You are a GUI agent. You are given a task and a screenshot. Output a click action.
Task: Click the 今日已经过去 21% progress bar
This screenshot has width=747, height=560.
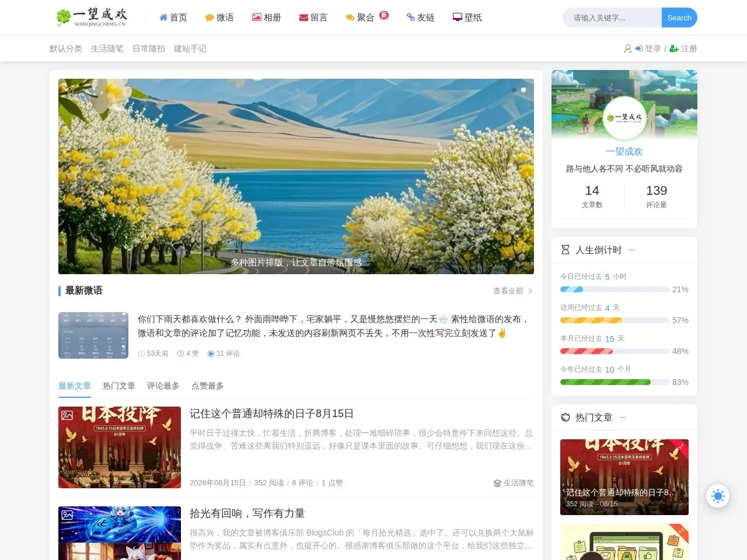(x=615, y=289)
